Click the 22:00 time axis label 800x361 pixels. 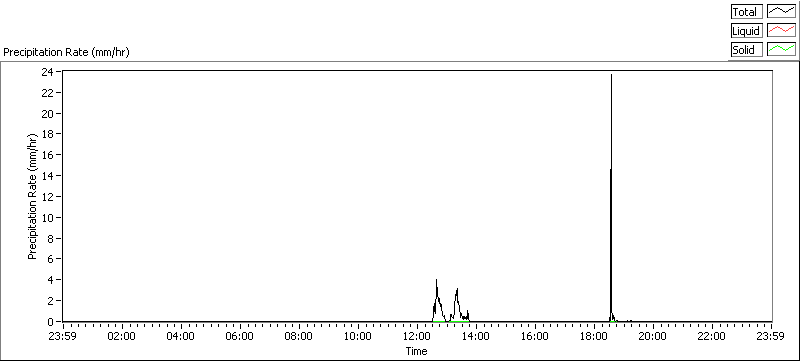712,337
